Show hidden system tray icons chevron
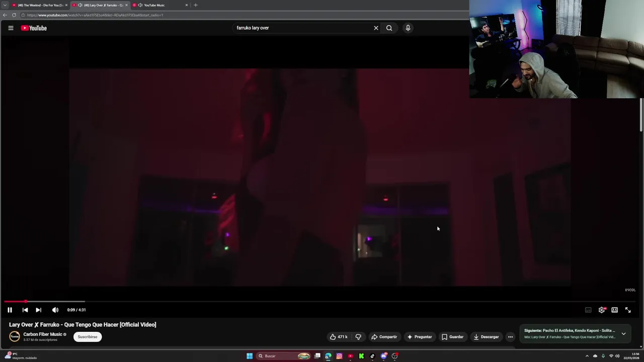Viewport: 644px width, 362px height. click(587, 356)
